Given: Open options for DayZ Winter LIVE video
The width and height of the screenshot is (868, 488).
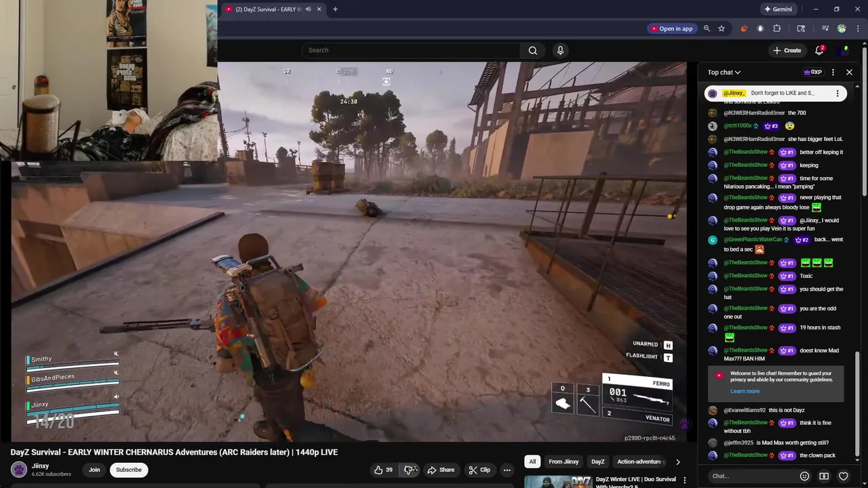Looking at the screenshot, I should (x=684, y=480).
